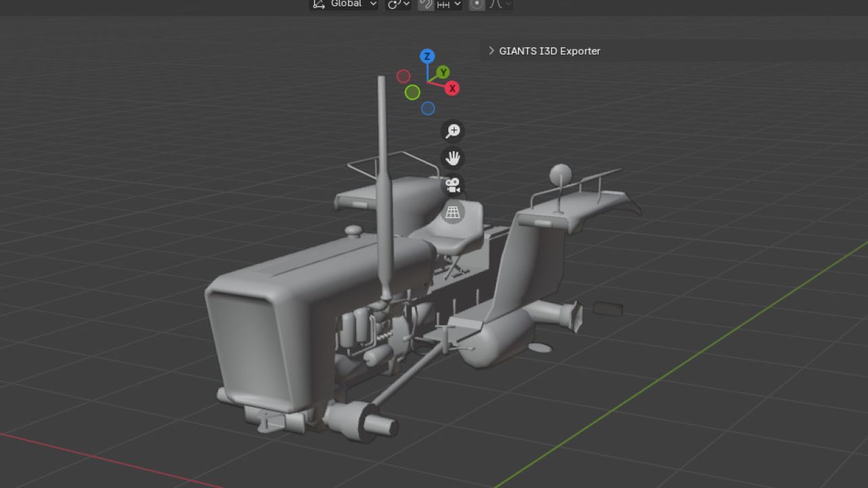Screen dimensions: 868x488
Task: Toggle the camera view icon
Action: point(452,185)
